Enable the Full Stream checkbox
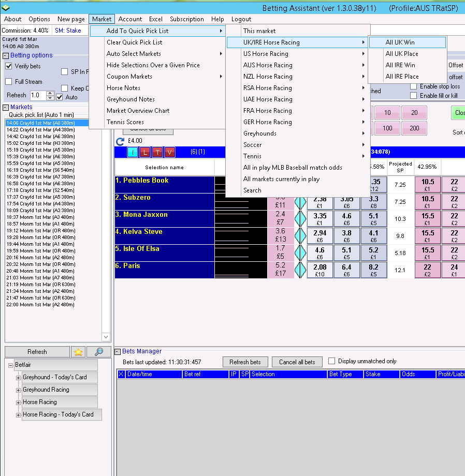Screen dimensions: 465x476 (8, 82)
